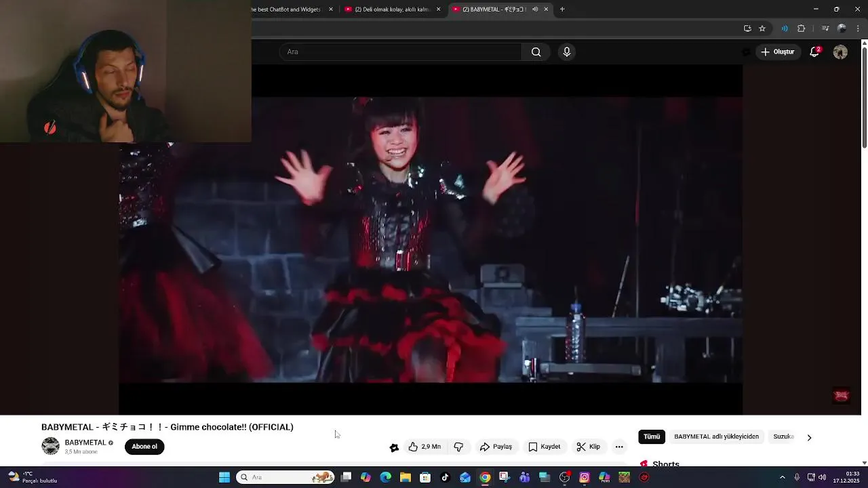Switch to the 'Deli olmak kolay' tab
This screenshot has height=488, width=868.
click(393, 9)
